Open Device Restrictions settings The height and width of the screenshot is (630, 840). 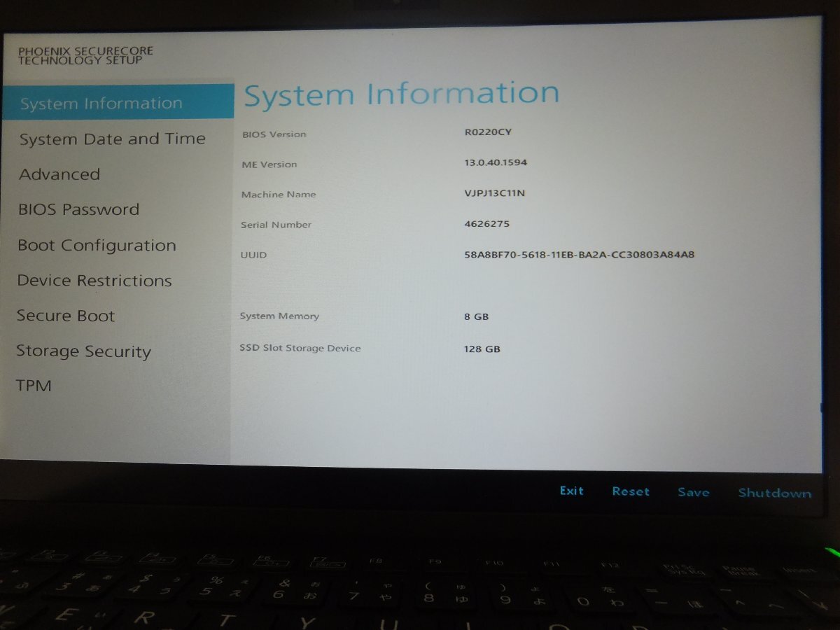pos(94,281)
